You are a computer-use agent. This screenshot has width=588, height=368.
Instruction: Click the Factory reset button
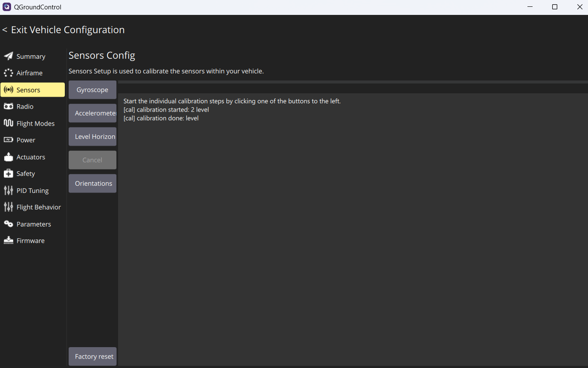point(93,356)
